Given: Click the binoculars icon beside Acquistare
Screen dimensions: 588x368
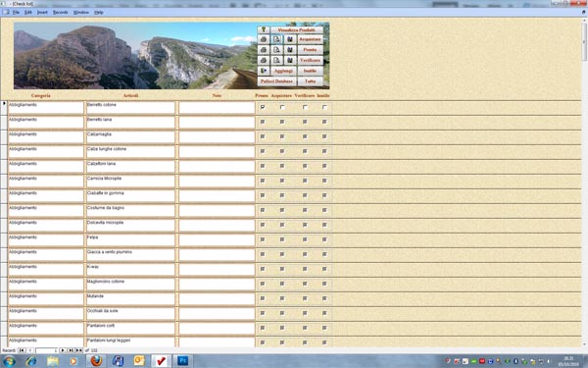Looking at the screenshot, I should tap(289, 39).
